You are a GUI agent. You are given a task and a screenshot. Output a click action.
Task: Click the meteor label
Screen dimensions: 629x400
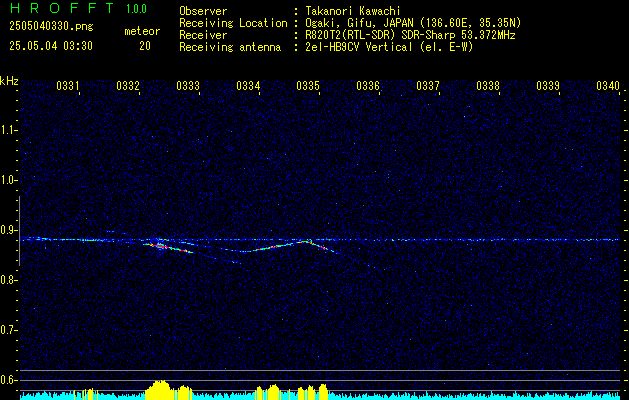point(142,31)
